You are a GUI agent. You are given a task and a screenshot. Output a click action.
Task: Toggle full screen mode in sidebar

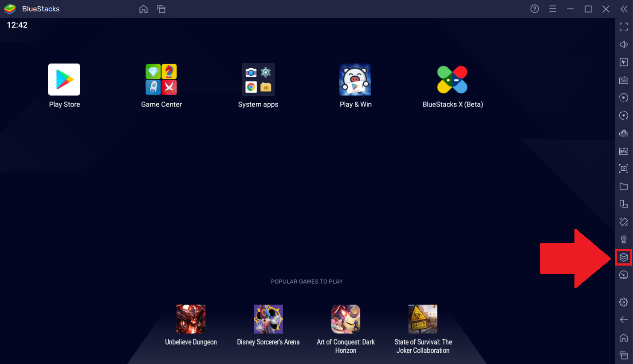623,27
